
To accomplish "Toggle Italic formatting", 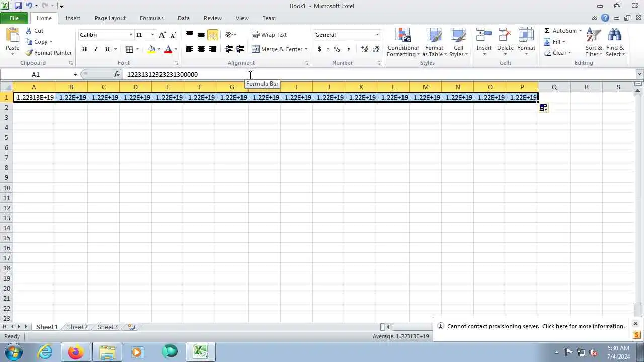I will (96, 49).
